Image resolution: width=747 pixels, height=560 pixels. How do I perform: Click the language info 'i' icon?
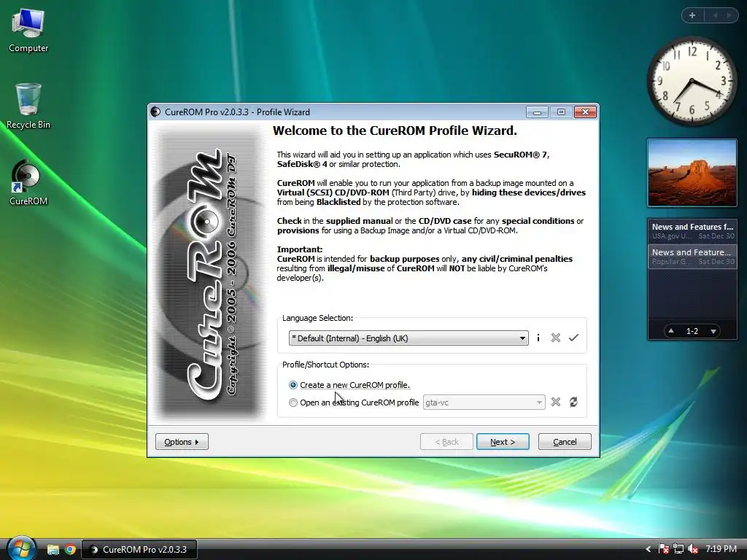pos(538,338)
